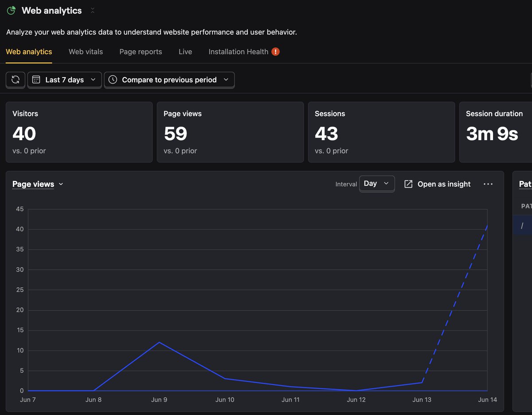Open the Live tab
The image size is (532, 415).
(x=185, y=52)
